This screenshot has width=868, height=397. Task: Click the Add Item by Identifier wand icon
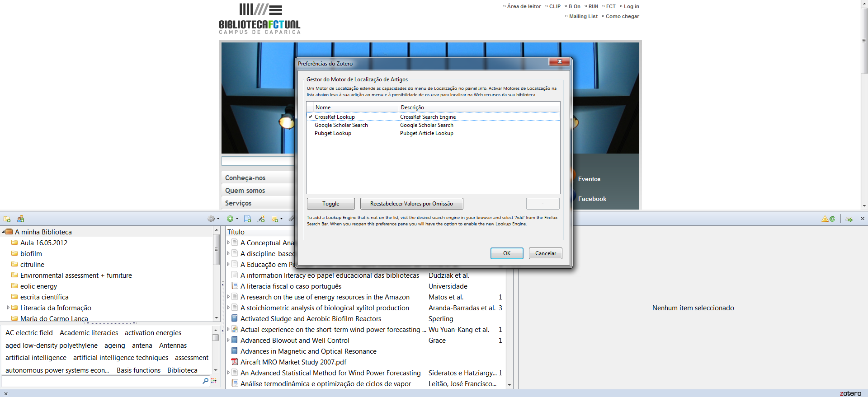point(261,219)
